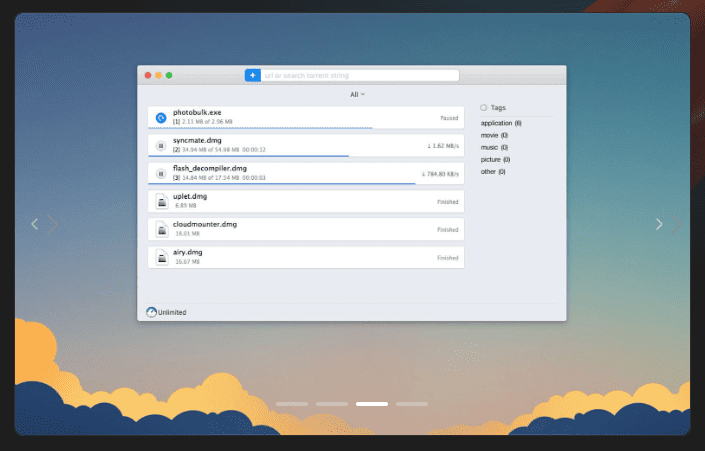Viewport: 705px width, 451px height.
Task: Jump to the second carousel slide indicator
Action: click(332, 404)
